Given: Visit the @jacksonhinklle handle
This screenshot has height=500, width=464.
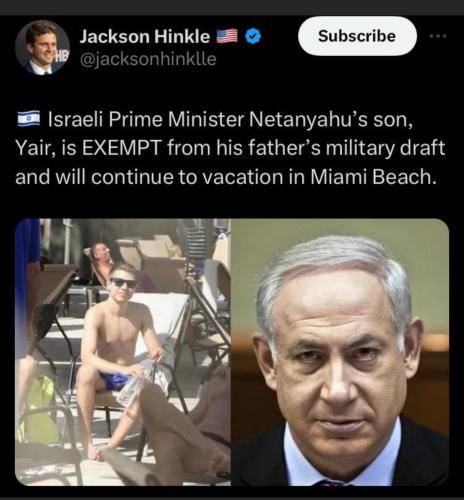Looking at the screenshot, I should tap(148, 59).
